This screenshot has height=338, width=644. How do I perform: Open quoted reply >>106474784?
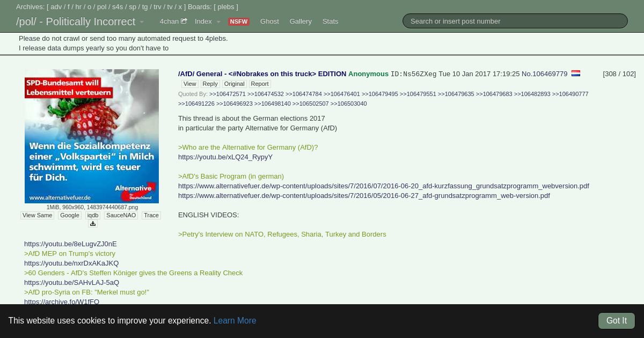pyautogui.click(x=304, y=94)
